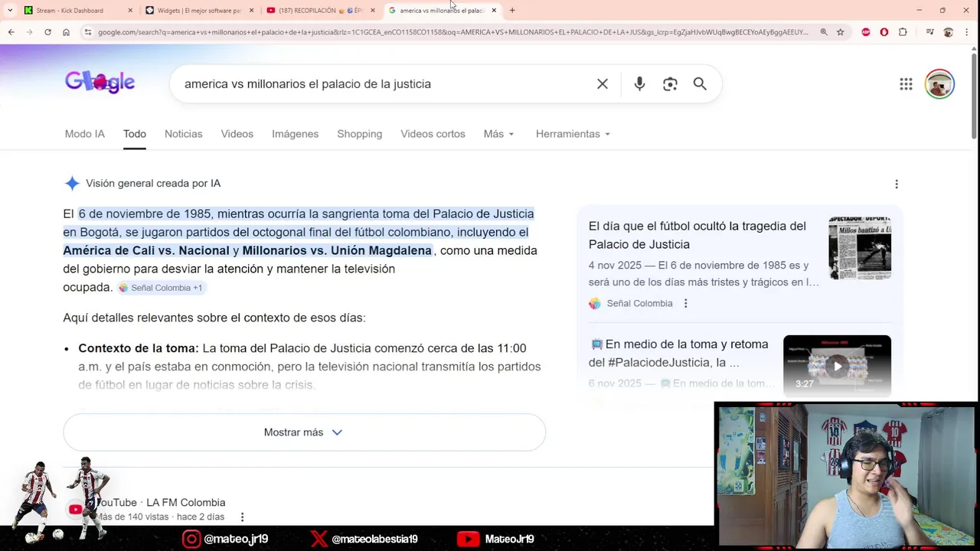Submit search with the magnifier icon

tap(700, 84)
